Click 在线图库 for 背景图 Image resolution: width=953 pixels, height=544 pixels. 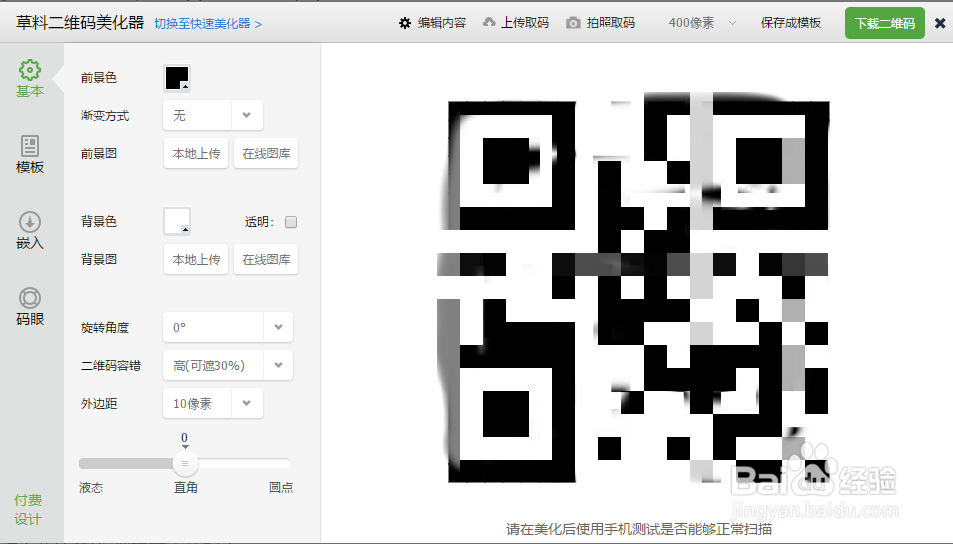pyautogui.click(x=266, y=259)
